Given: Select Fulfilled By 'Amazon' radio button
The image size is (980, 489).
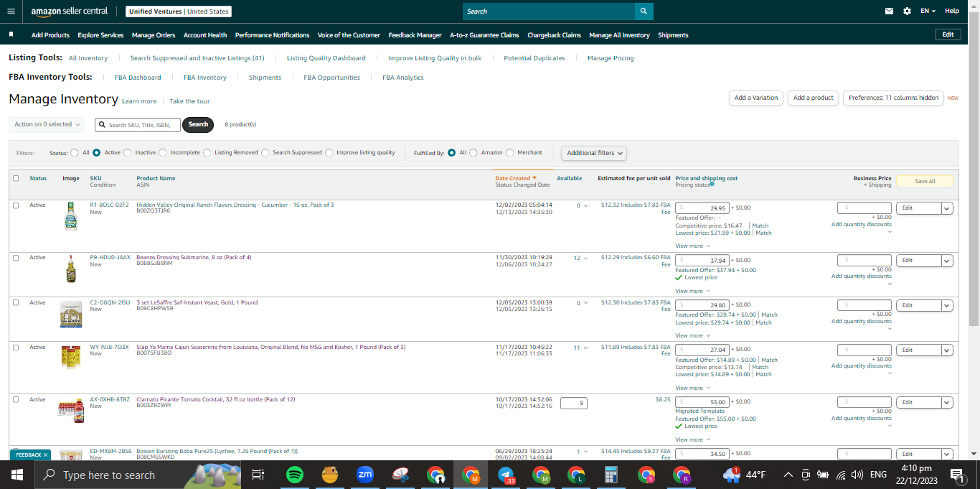Looking at the screenshot, I should click(x=473, y=152).
